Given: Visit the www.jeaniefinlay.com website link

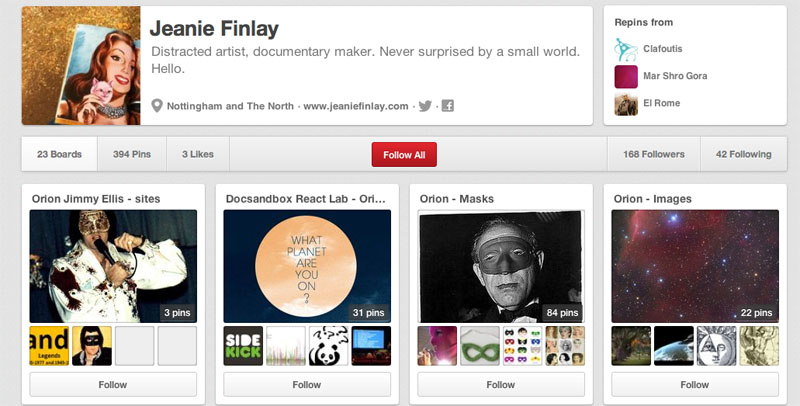Looking at the screenshot, I should click(x=356, y=106).
